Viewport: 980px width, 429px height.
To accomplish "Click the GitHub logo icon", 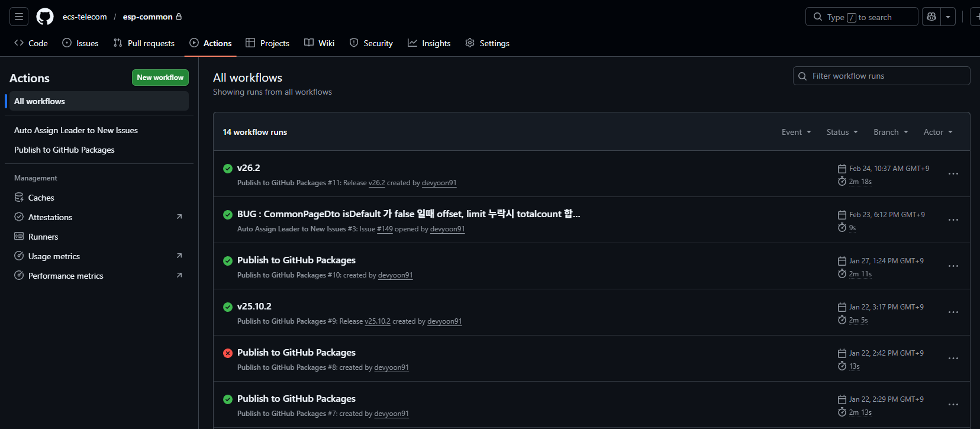I will click(x=45, y=17).
